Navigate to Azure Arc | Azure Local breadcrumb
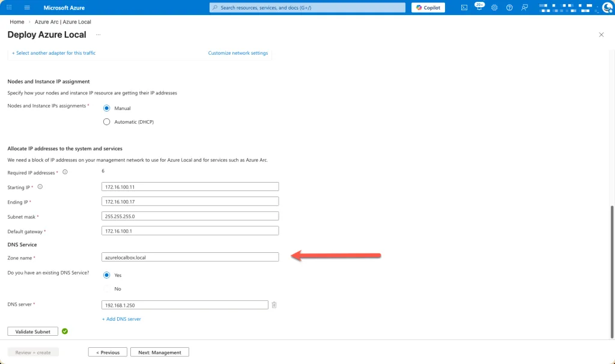615x364 pixels. tap(63, 22)
